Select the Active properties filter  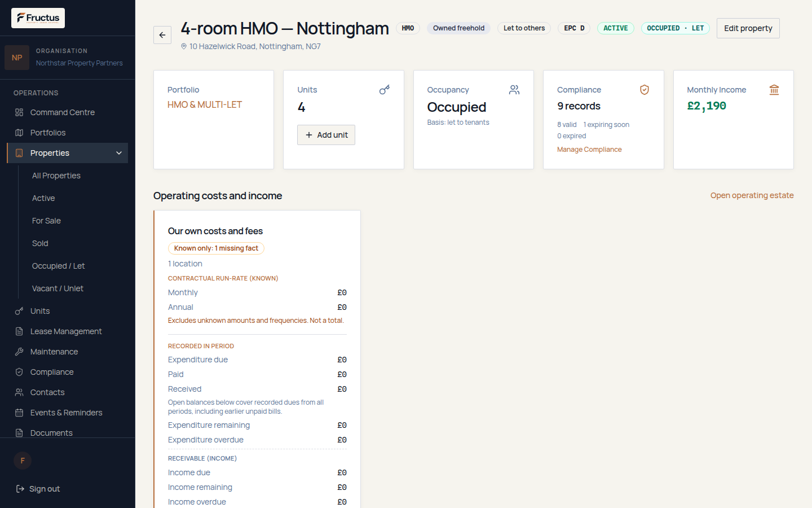click(x=43, y=198)
